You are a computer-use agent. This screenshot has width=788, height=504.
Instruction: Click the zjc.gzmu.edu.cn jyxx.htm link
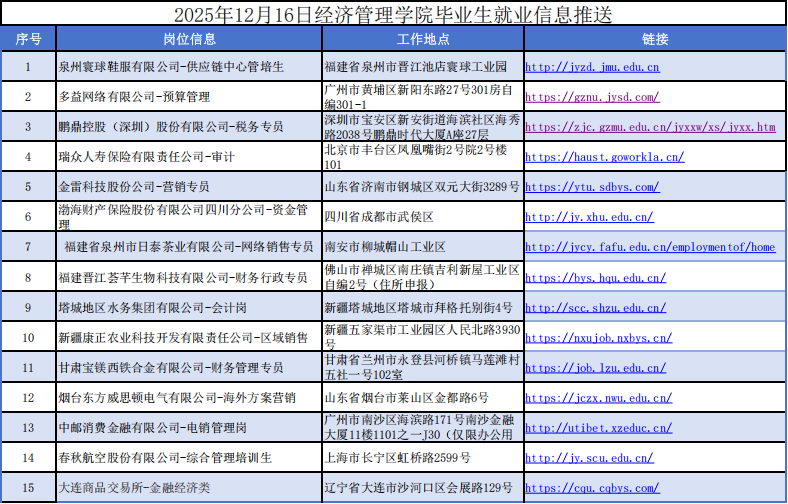650,127
